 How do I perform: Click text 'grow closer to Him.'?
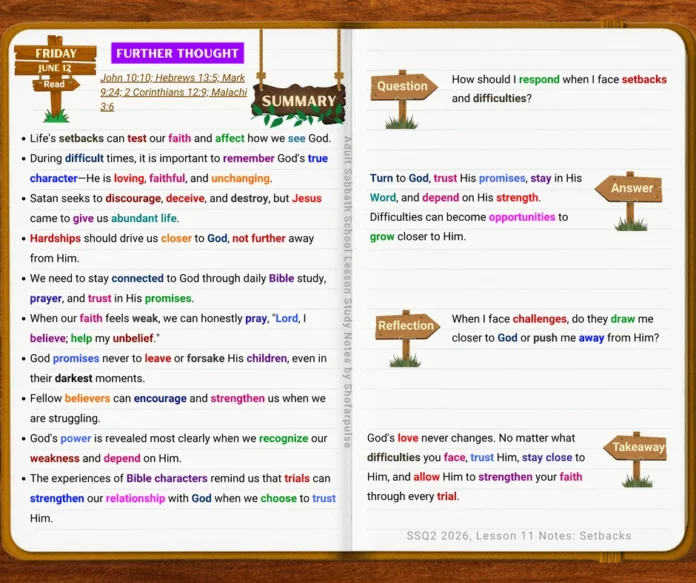tap(418, 237)
